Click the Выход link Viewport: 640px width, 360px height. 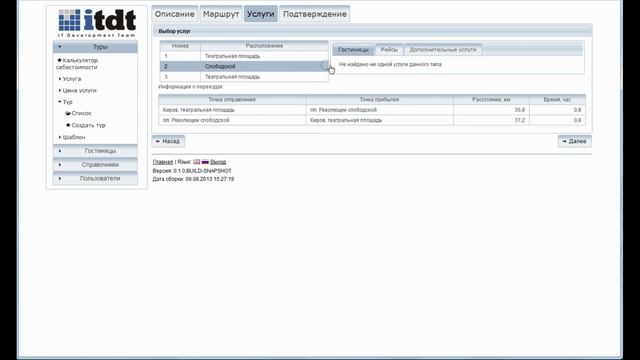[218, 162]
